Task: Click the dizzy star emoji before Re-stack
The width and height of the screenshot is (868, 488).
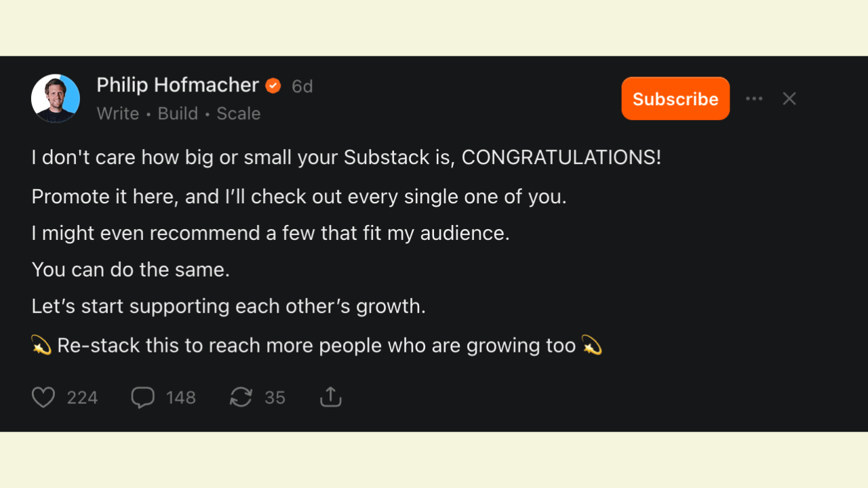Action: point(41,346)
